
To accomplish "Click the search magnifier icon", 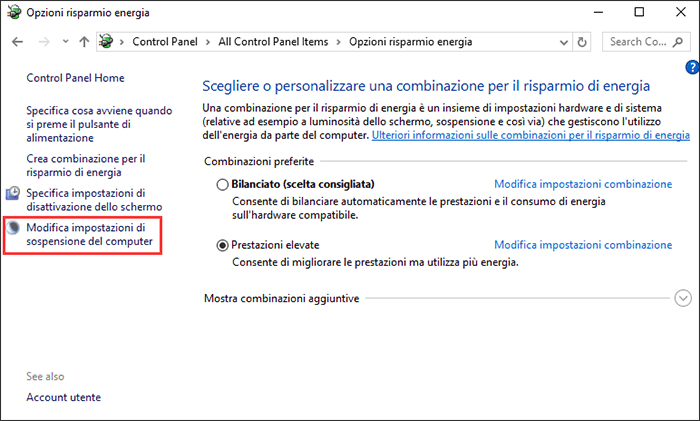I will (x=678, y=42).
